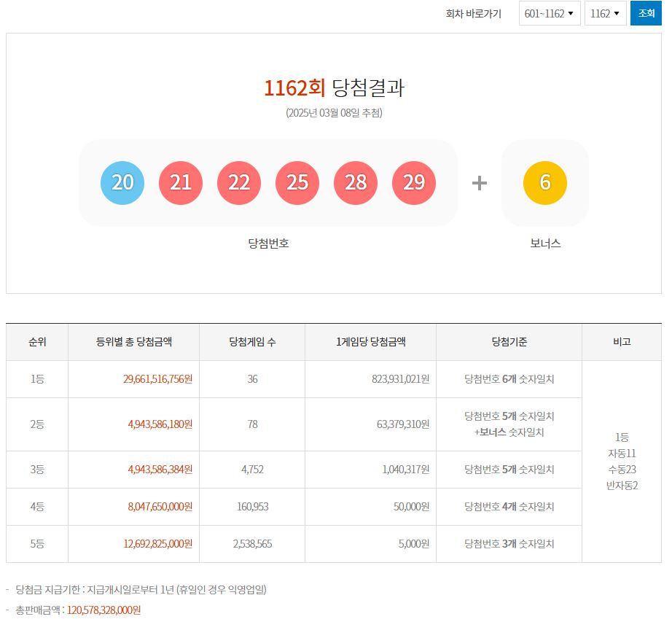The width and height of the screenshot is (672, 630).
Task: Click the 1등 rank cell
Action: 37,379
